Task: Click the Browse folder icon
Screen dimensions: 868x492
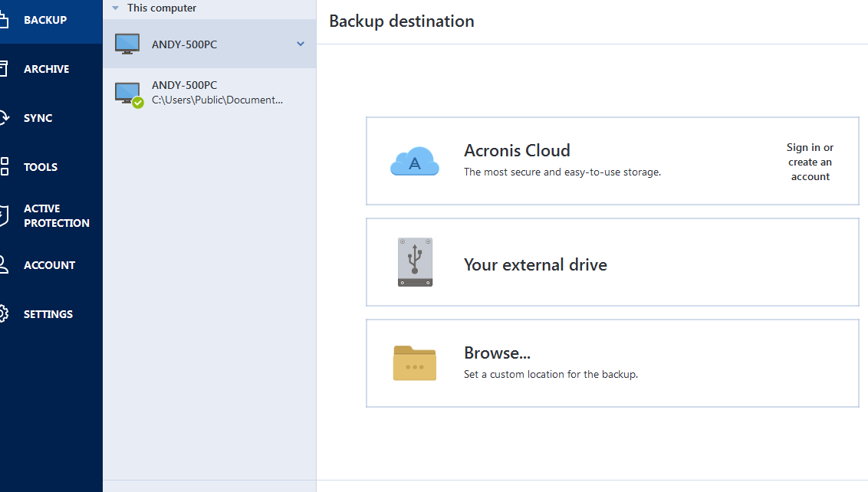Action: (x=414, y=362)
